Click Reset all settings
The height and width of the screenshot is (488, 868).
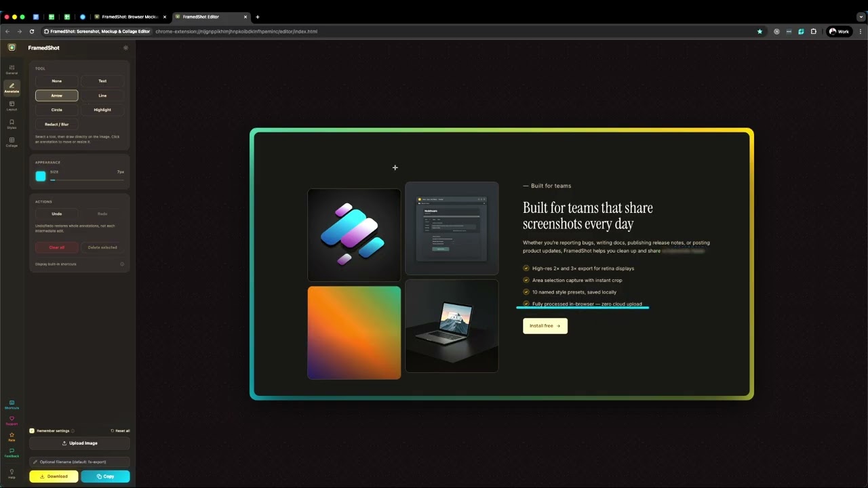point(120,431)
